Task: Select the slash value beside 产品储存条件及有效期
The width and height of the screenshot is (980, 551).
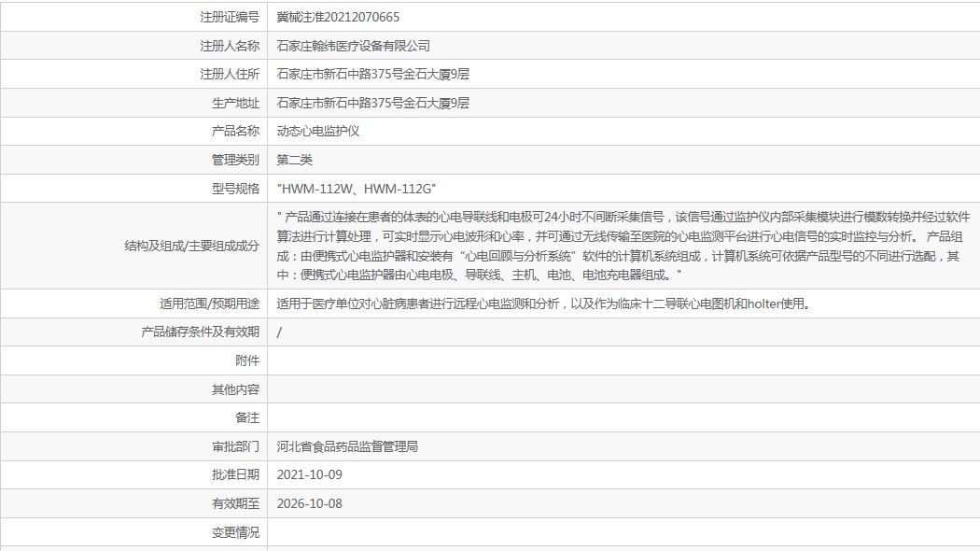Action: 279,332
